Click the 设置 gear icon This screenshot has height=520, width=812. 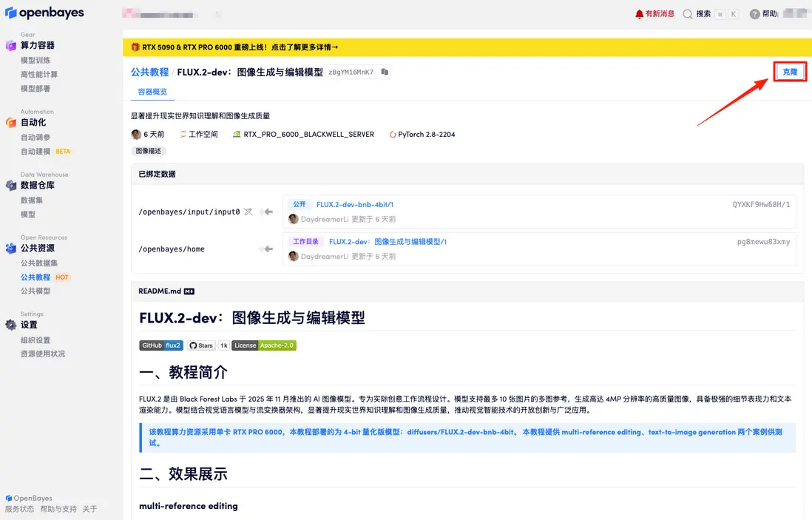pyautogui.click(x=11, y=325)
